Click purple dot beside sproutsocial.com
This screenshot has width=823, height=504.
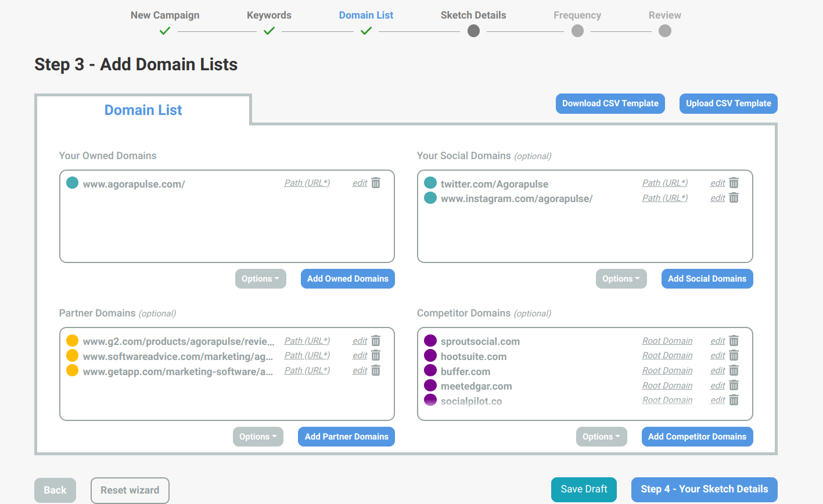click(430, 341)
